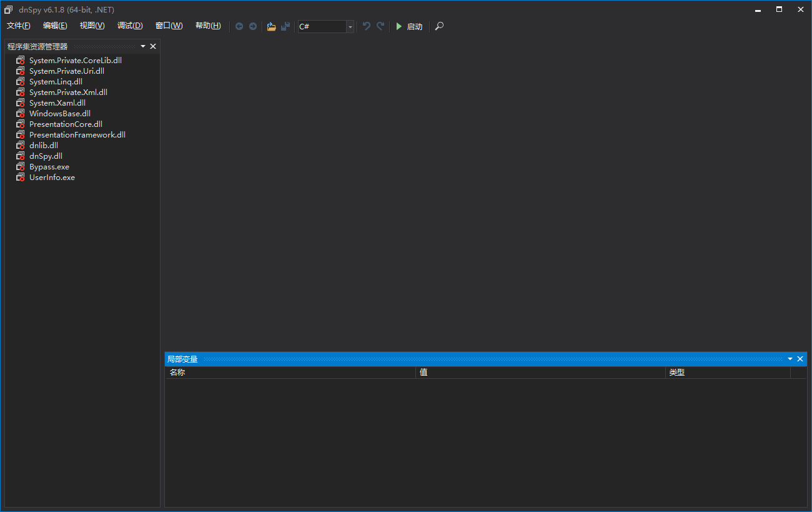This screenshot has height=512, width=812.
Task: Click the assembly icon beside dnlib.dll
Action: pyautogui.click(x=21, y=146)
